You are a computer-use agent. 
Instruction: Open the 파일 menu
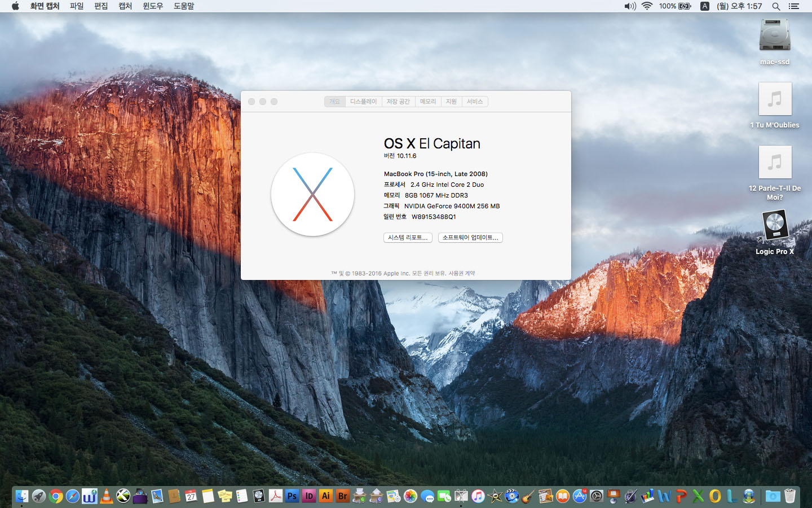[77, 6]
